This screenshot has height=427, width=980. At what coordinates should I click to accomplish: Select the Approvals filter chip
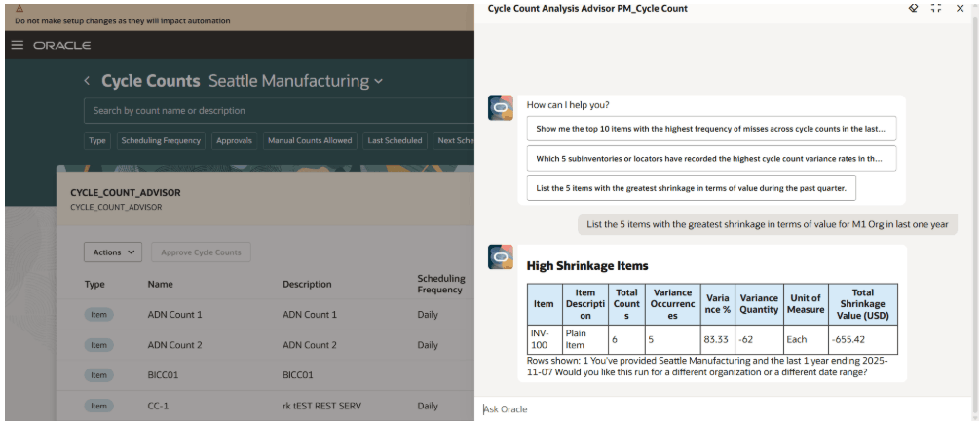(x=234, y=140)
